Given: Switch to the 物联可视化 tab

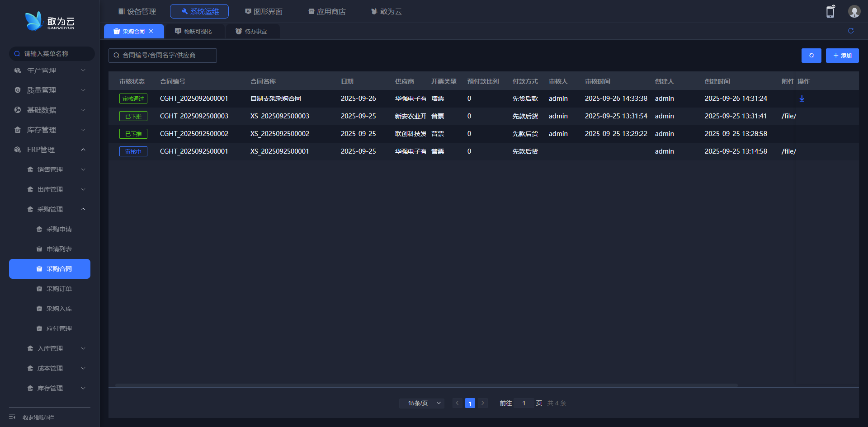Looking at the screenshot, I should [194, 31].
